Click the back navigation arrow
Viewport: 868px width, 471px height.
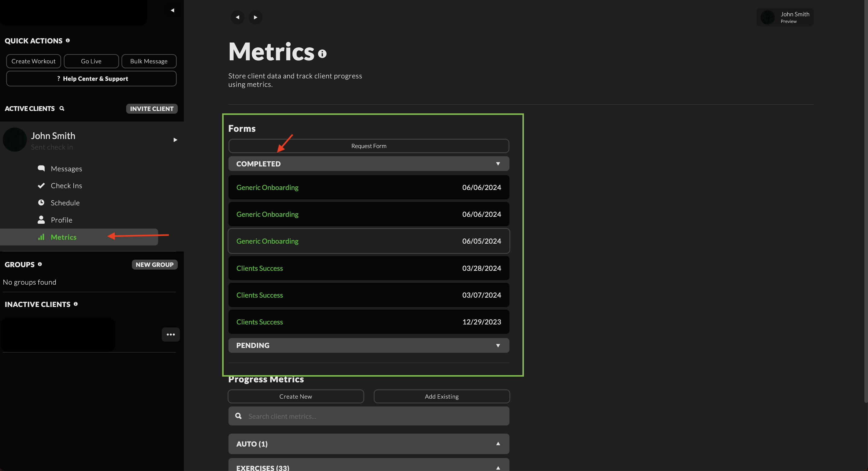[x=237, y=17]
